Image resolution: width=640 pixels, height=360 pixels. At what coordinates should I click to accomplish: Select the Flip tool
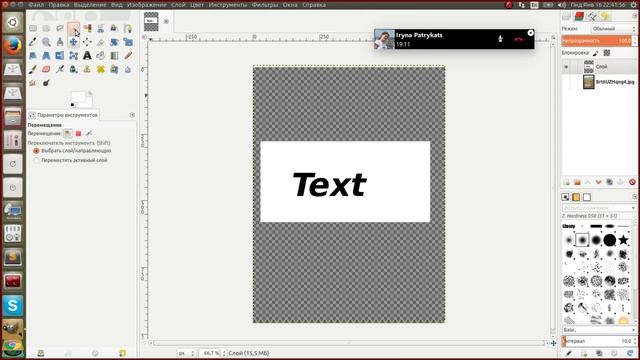click(x=60, y=56)
